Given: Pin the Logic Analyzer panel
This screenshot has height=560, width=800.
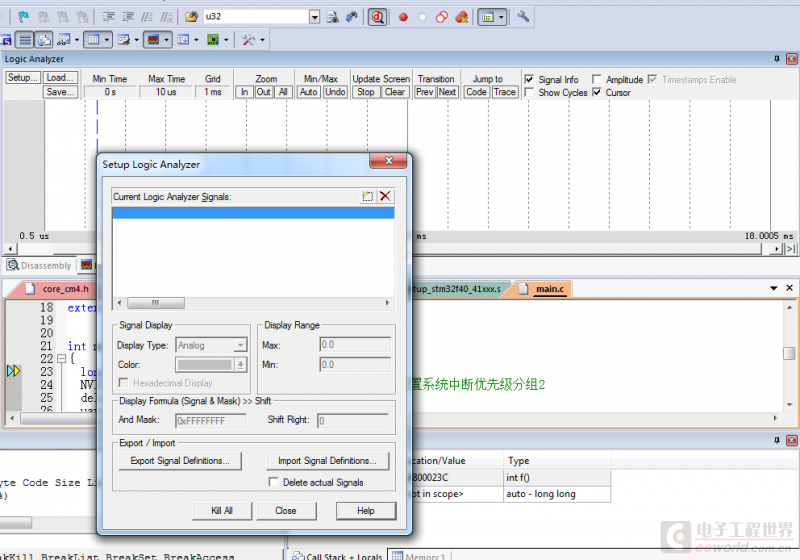Looking at the screenshot, I should (x=777, y=59).
